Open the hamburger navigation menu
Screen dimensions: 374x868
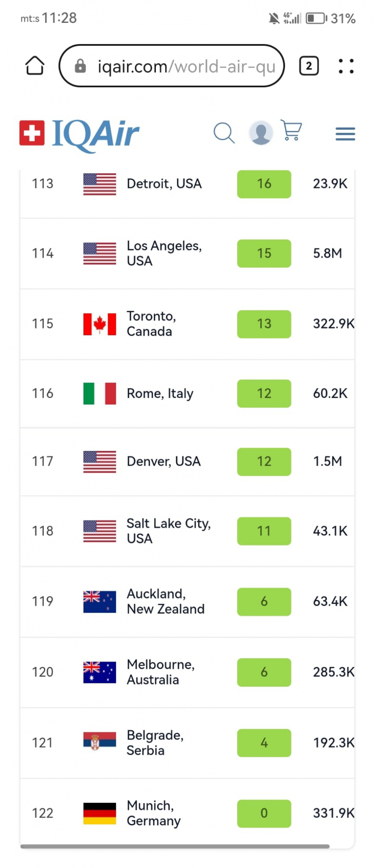(345, 134)
